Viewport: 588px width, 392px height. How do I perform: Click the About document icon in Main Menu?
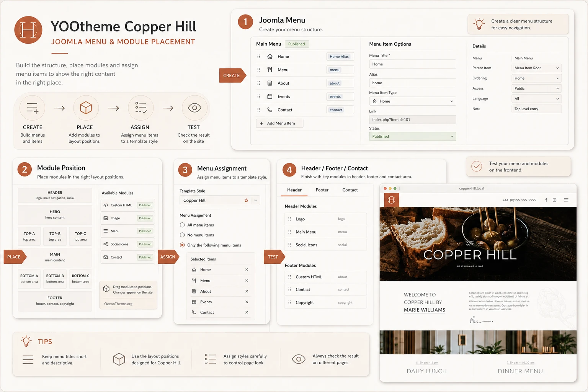tap(269, 83)
